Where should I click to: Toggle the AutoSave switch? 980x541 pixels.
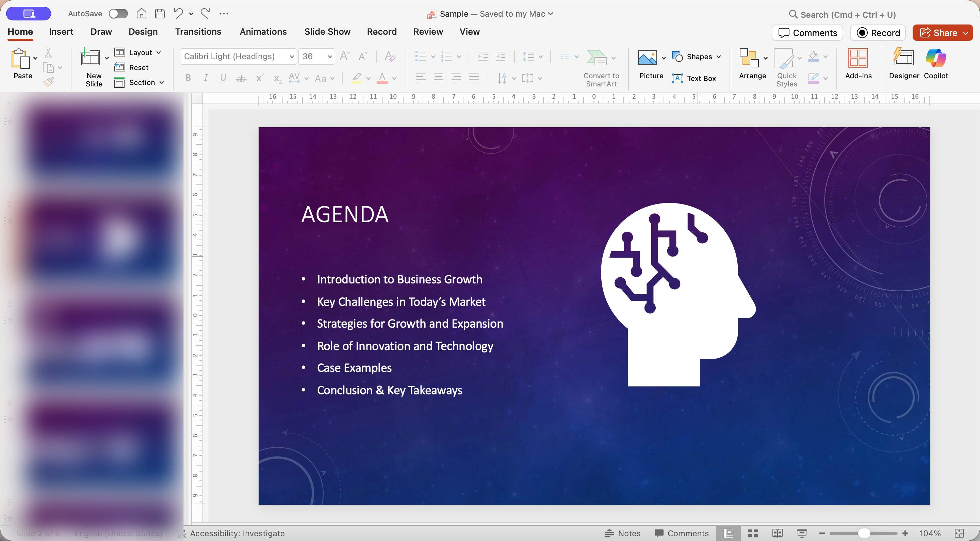118,14
